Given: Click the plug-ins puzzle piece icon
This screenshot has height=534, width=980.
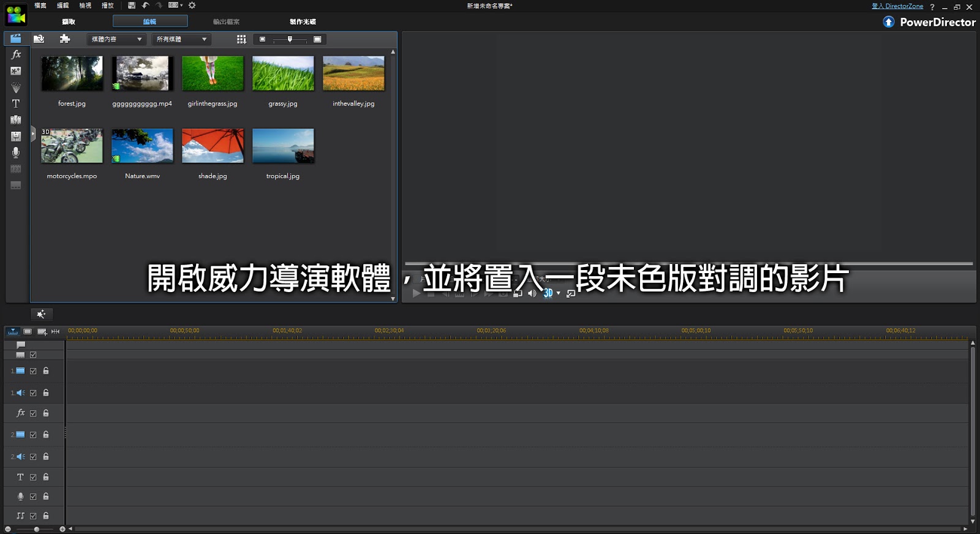Looking at the screenshot, I should coord(64,39).
